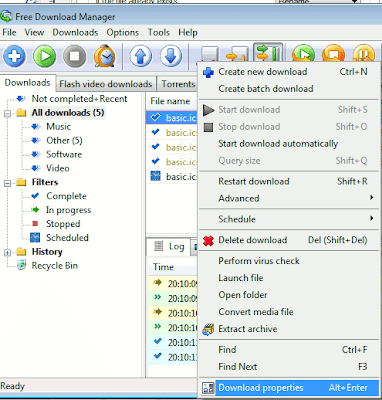The image size is (382, 400).
Task: Open the alarm clock Schedule toolbar icon
Action: 105,56
